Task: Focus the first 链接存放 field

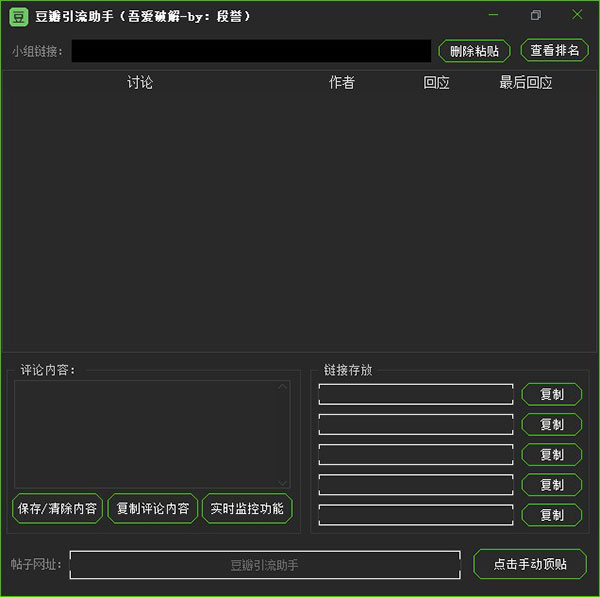Action: 416,394
